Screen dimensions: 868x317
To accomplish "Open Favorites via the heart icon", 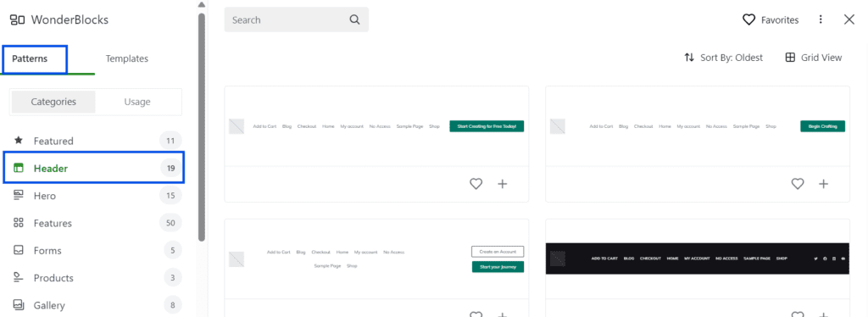I will (x=748, y=19).
